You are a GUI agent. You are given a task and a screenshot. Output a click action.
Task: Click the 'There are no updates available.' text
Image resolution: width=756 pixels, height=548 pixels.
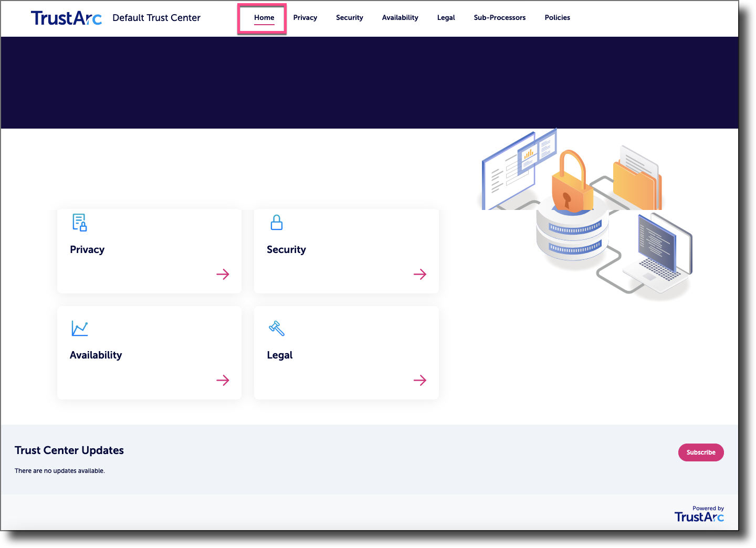(60, 471)
